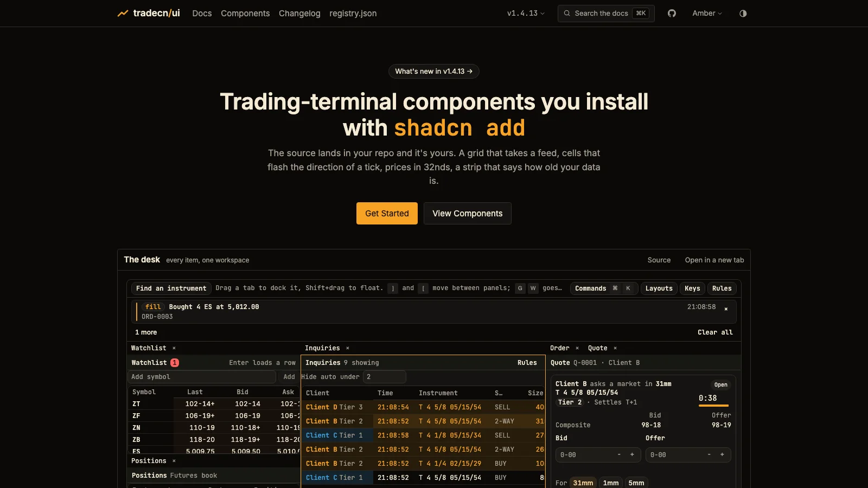The height and width of the screenshot is (488, 868).
Task: Go to the Changelog page
Action: click(x=299, y=13)
